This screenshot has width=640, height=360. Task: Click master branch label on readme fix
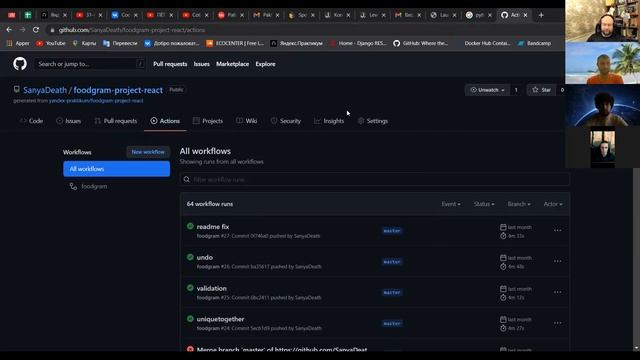pyautogui.click(x=392, y=231)
